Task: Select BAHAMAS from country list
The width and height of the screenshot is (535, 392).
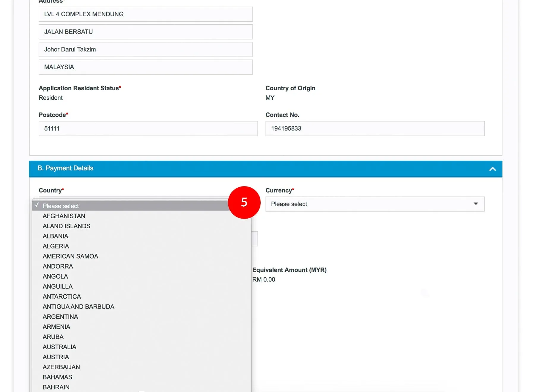Action: pyautogui.click(x=57, y=377)
